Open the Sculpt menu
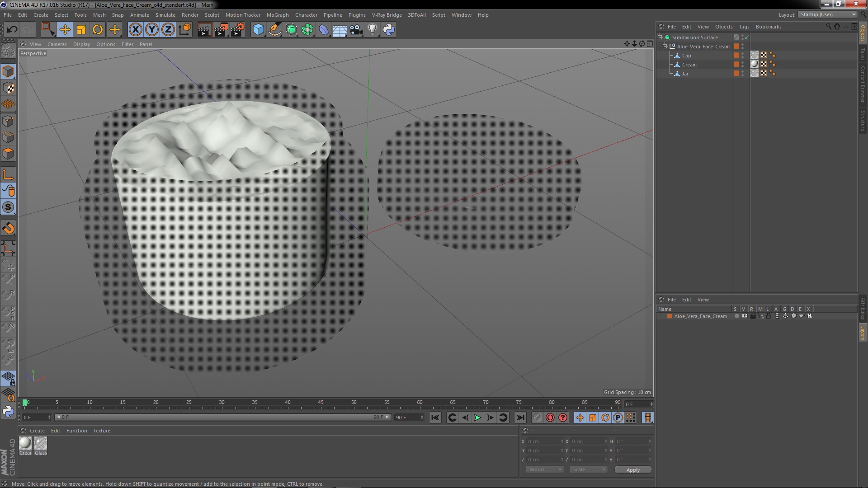Viewport: 868px width, 488px height. [212, 15]
